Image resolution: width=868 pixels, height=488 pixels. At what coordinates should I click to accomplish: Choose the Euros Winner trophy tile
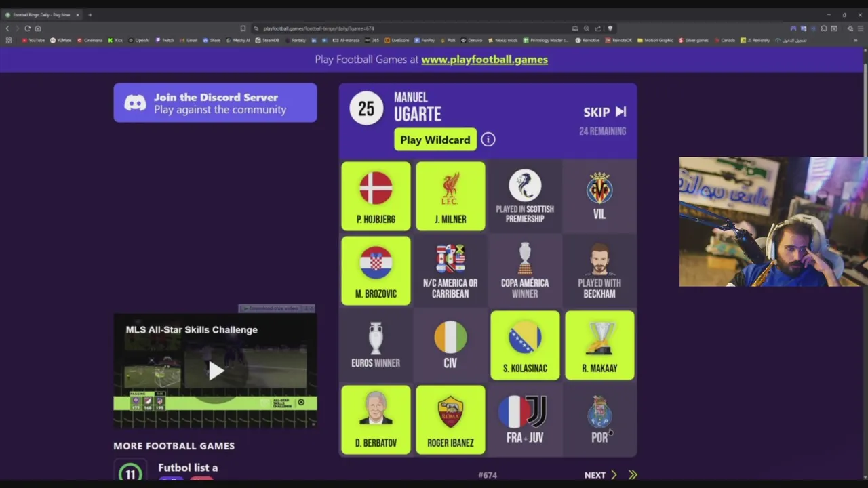tap(376, 346)
